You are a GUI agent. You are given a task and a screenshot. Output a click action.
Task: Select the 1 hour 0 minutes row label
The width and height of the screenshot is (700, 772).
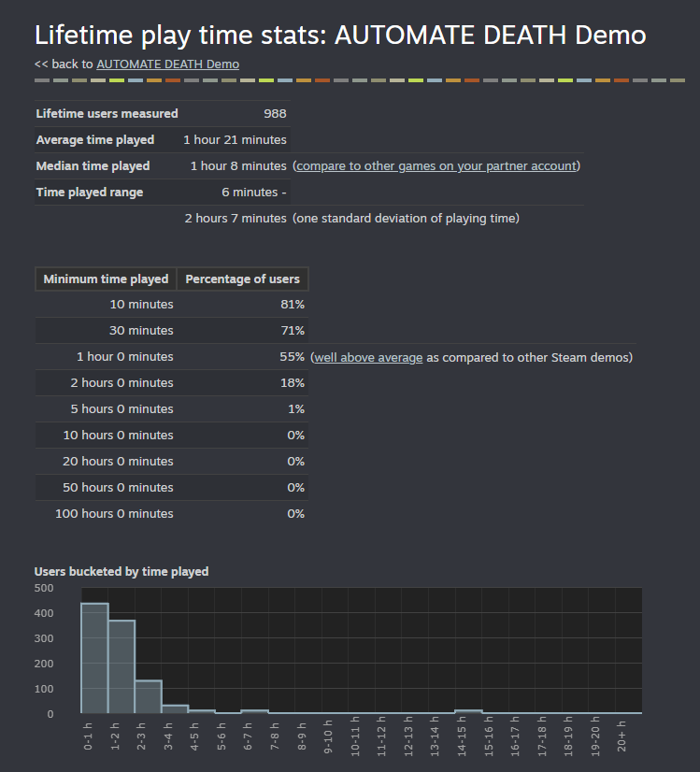tap(125, 356)
